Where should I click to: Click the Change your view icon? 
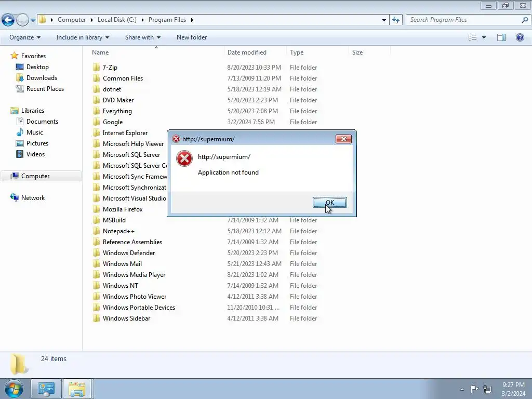tap(473, 37)
